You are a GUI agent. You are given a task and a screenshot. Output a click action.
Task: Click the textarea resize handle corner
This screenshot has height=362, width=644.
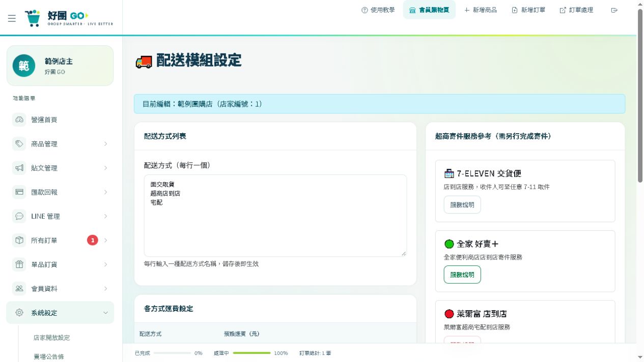tap(404, 253)
